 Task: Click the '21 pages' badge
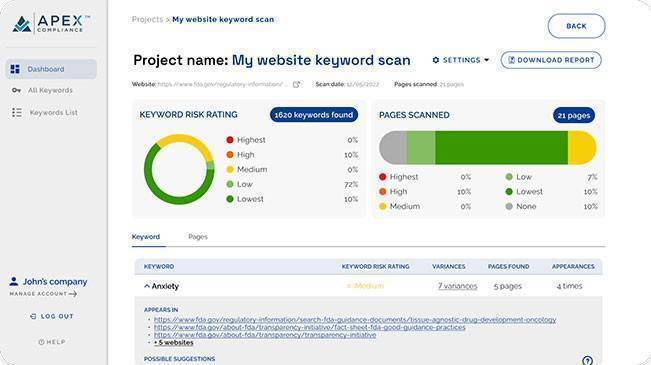point(574,115)
